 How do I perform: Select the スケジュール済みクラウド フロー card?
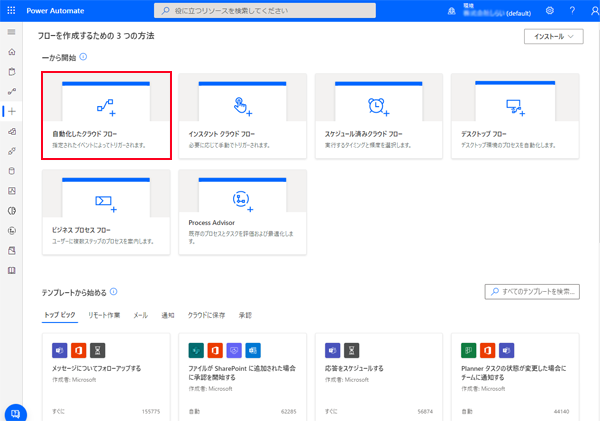379,116
